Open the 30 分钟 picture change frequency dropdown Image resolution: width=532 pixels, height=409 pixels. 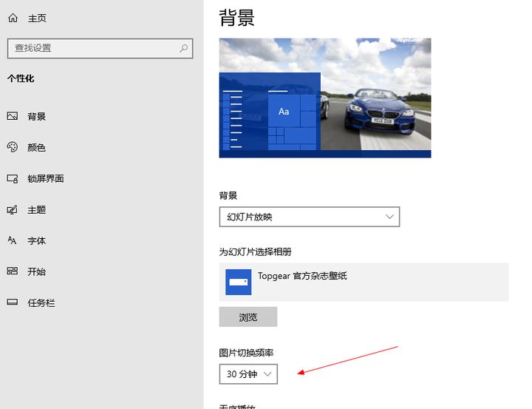pos(248,374)
